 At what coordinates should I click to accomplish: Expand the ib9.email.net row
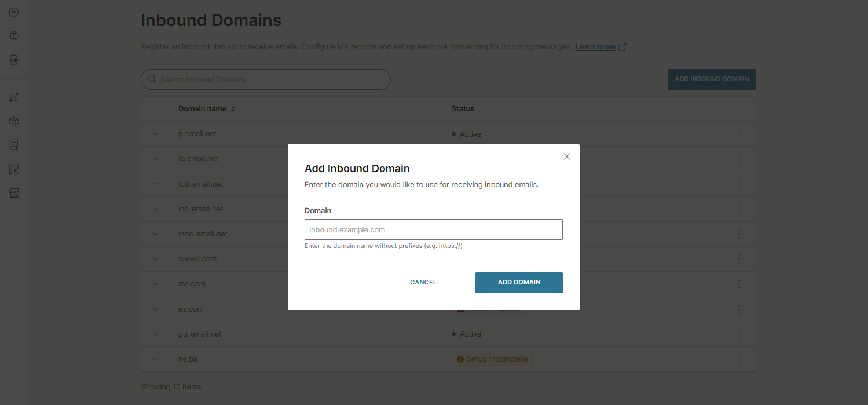(155, 184)
